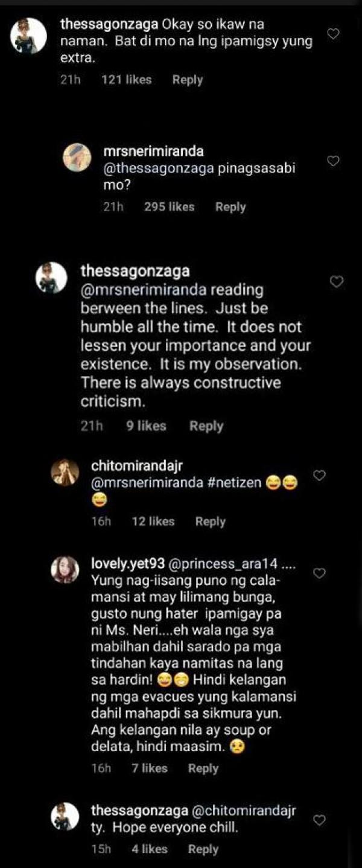This screenshot has width=362, height=868.
Task: View who gave 295 likes
Action: [x=170, y=207]
